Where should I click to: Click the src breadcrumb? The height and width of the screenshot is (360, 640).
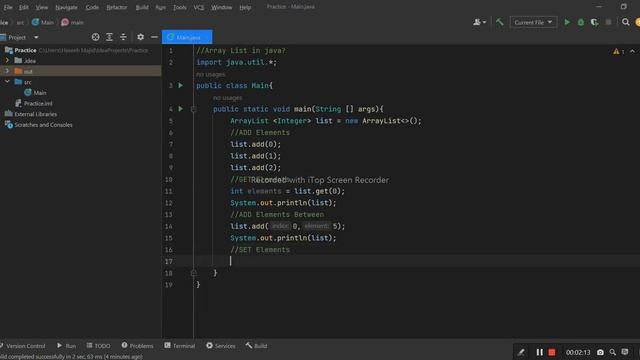click(x=20, y=22)
